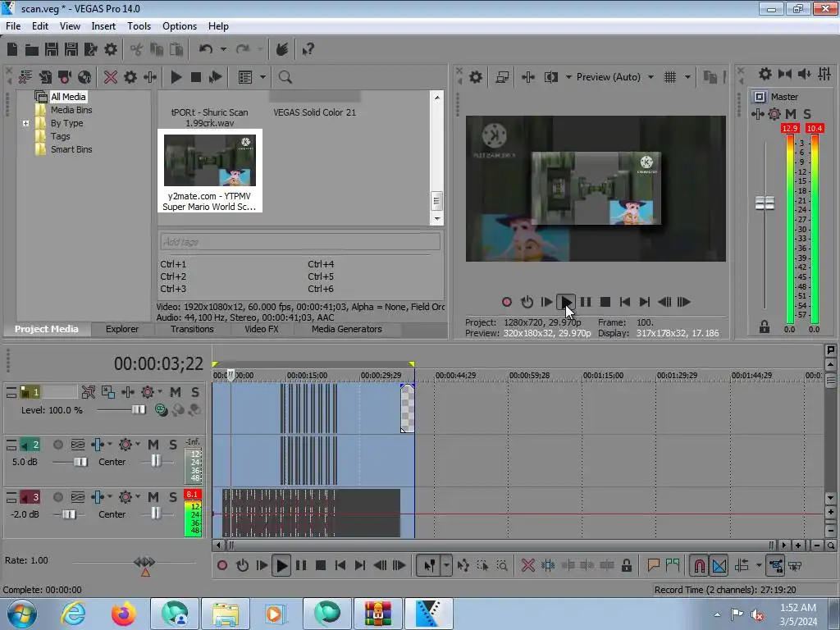Solo audio track 3
Screen dimensions: 840x630
tap(173, 497)
